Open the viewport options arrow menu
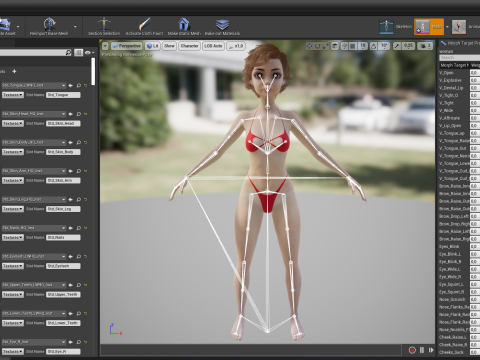Image resolution: width=480 pixels, height=360 pixels. click(x=105, y=46)
